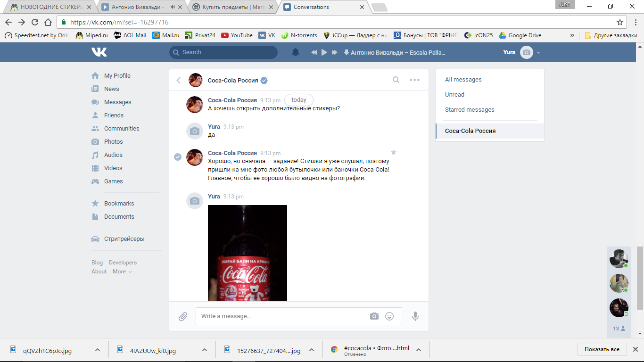Attach a file with the paperclip
644x362 pixels.
(x=183, y=317)
